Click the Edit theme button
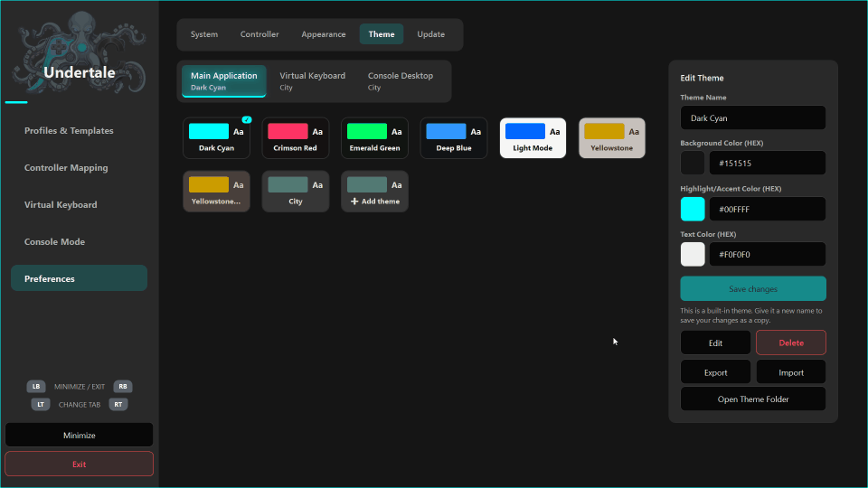The width and height of the screenshot is (868, 488). tap(715, 343)
